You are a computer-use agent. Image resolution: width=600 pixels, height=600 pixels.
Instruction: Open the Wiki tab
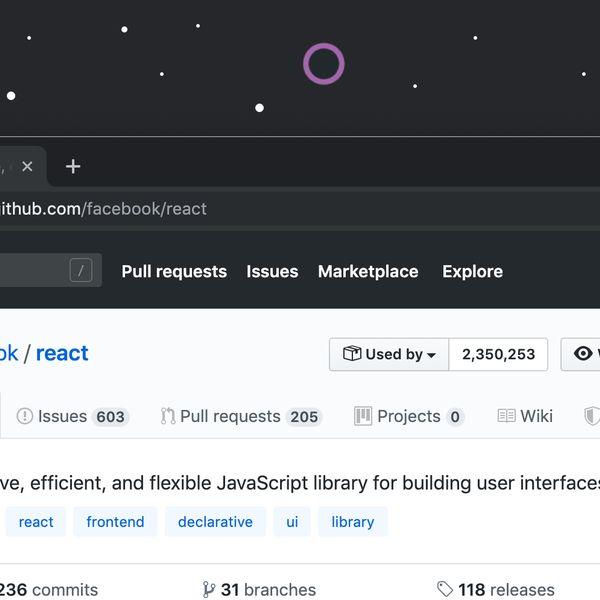[525, 416]
